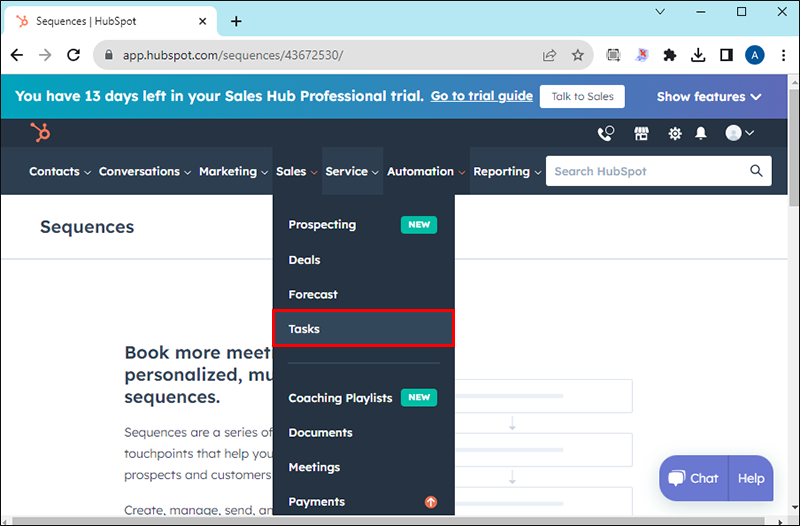
Task: Open the account avatar menu
Action: point(739,133)
